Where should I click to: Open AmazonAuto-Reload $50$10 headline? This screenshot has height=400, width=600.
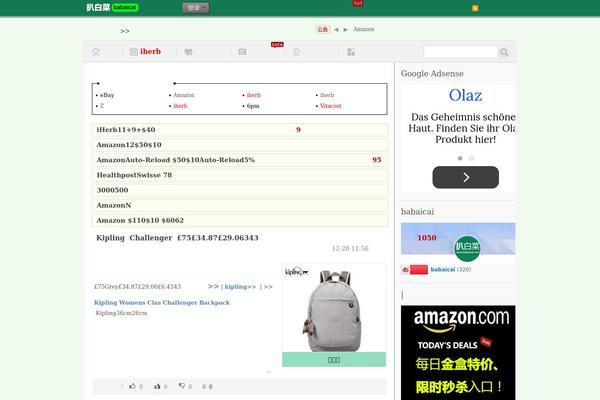[175, 160]
